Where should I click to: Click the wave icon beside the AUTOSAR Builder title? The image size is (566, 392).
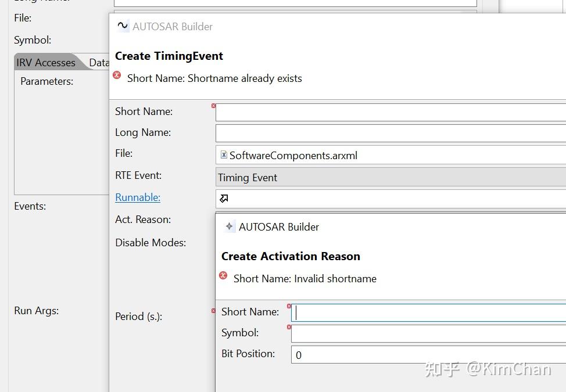[x=123, y=26]
